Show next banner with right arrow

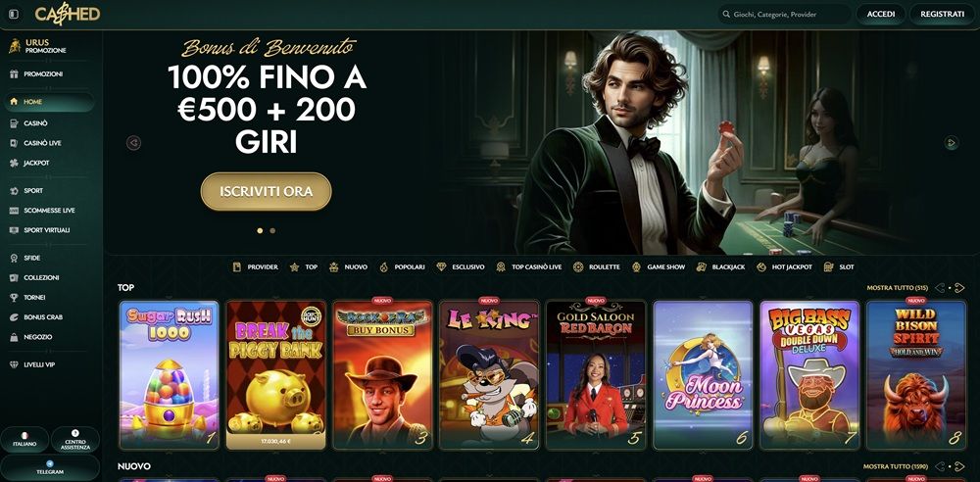click(951, 143)
